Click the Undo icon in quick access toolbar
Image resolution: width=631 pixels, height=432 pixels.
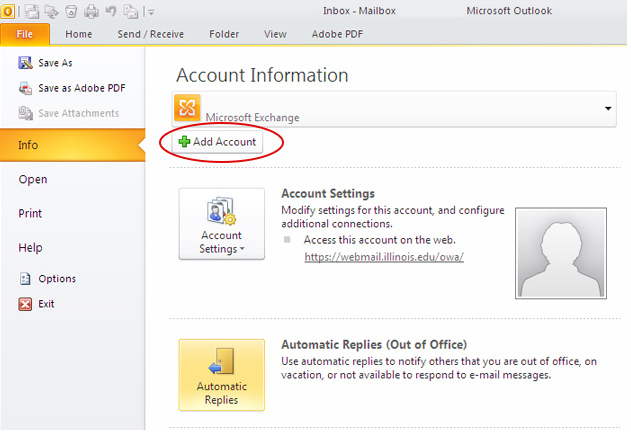tap(111, 11)
